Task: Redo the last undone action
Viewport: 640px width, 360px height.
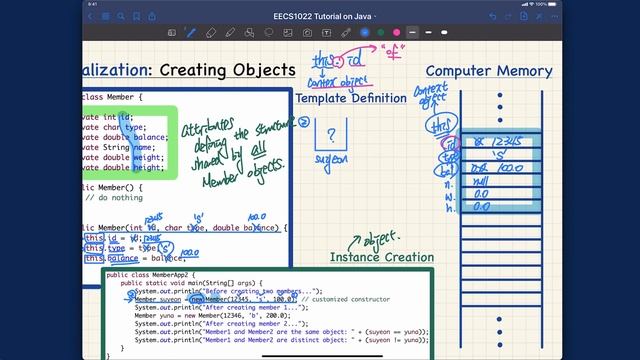Action: point(508,16)
